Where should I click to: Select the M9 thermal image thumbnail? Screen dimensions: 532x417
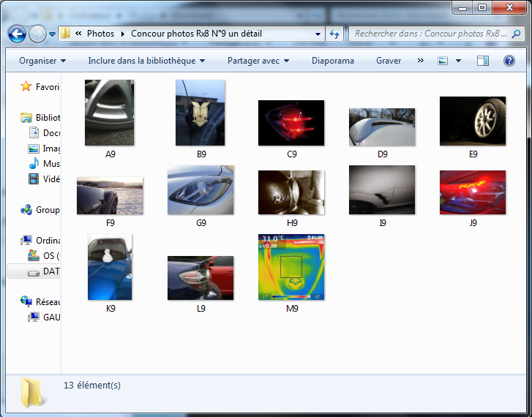tap(291, 267)
